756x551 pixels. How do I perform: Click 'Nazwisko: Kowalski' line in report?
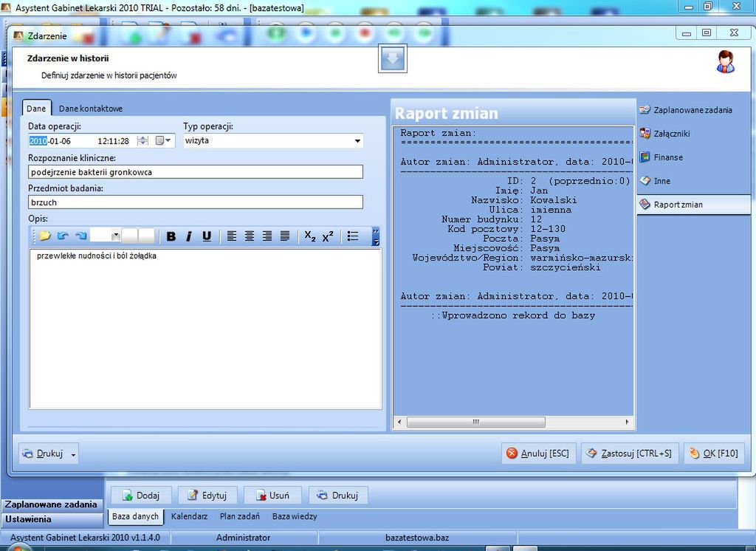coord(524,199)
